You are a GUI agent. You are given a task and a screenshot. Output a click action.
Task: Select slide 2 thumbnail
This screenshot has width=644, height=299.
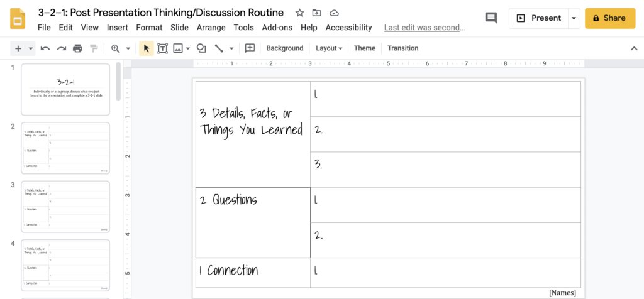point(65,148)
